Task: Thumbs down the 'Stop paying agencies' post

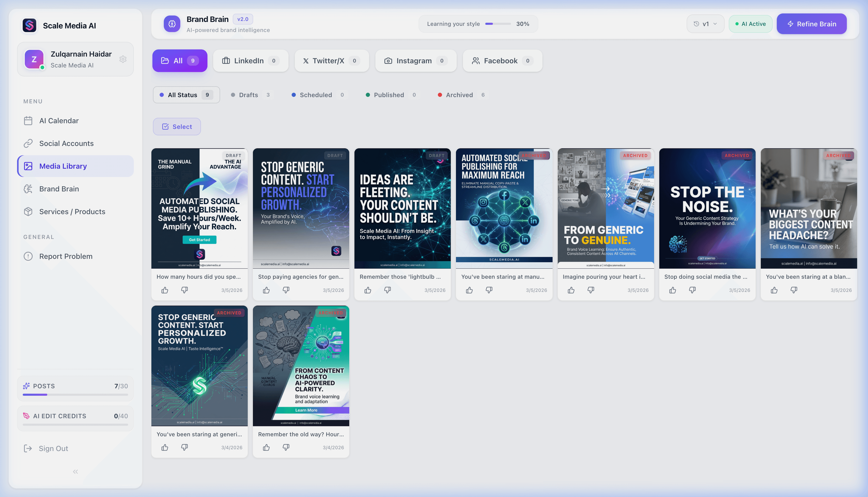Action: point(286,290)
